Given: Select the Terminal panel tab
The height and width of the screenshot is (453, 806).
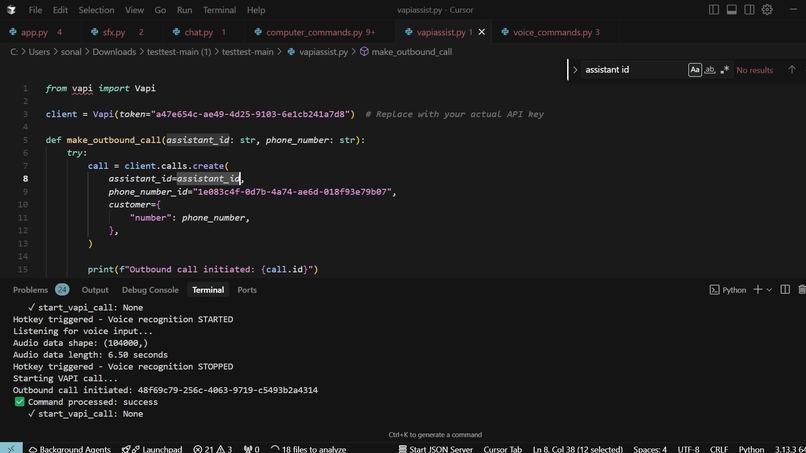Looking at the screenshot, I should coord(208,290).
